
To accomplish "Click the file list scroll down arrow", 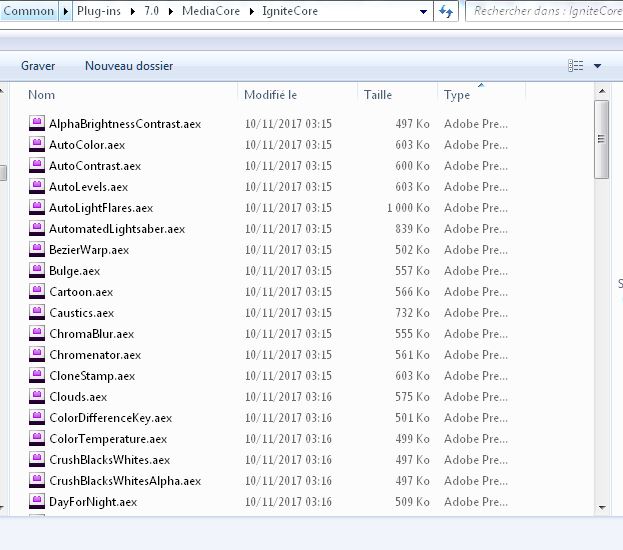I will (x=602, y=507).
